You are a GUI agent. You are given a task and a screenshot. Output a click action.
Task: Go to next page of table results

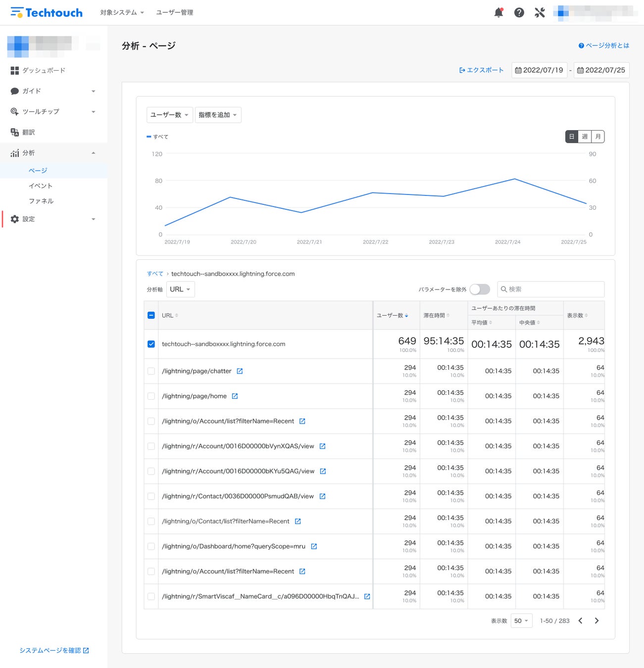596,620
